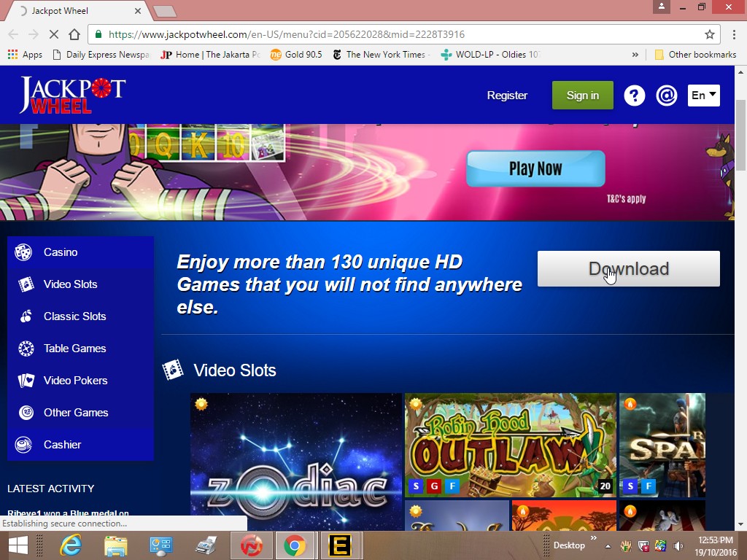This screenshot has height=560, width=747.
Task: Open the Daily Express Newspaper bookmark
Action: click(101, 54)
